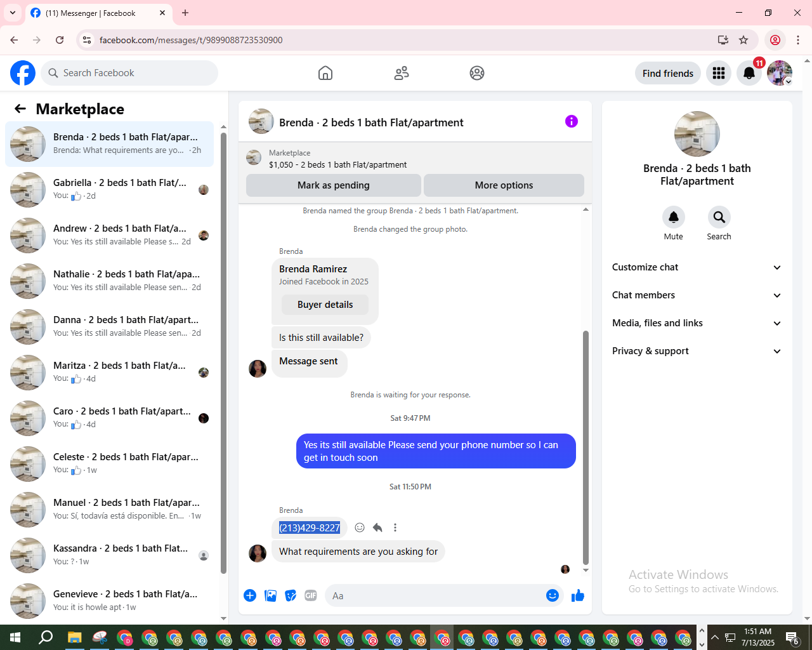The height and width of the screenshot is (650, 812).
Task: Open Gabriella's conversation
Action: click(x=110, y=190)
